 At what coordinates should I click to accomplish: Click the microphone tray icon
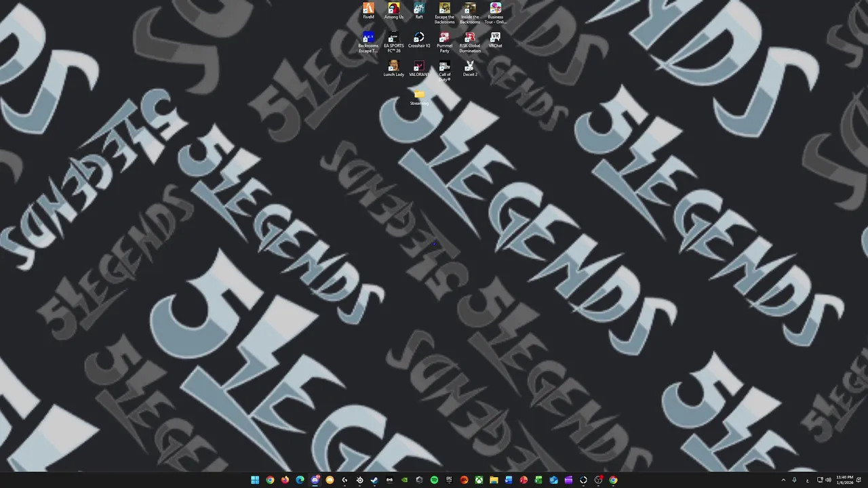[x=795, y=480]
